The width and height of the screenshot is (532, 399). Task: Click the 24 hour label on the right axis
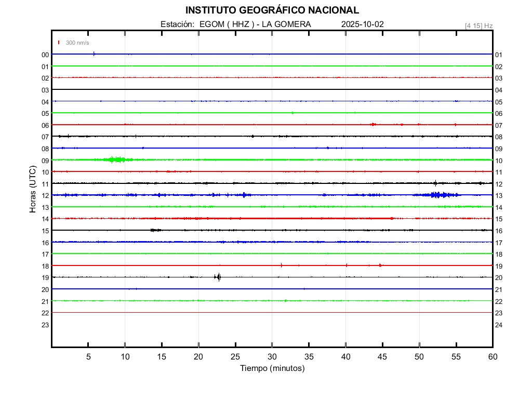499,325
